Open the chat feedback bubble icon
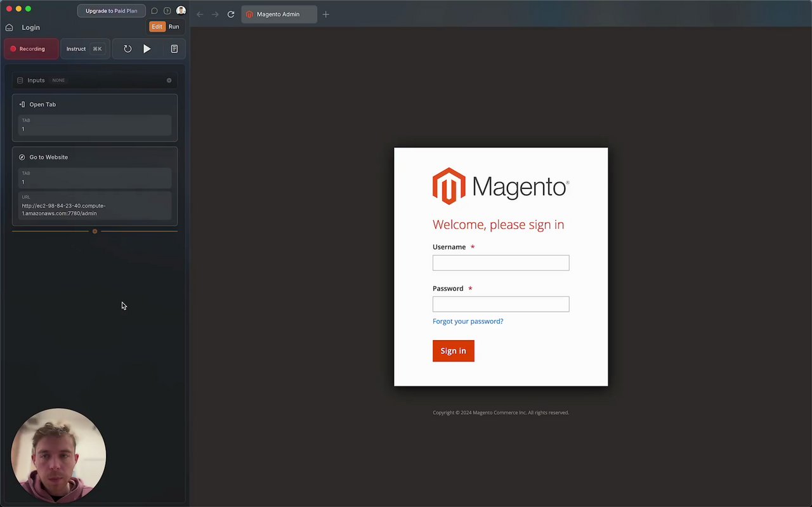 point(154,11)
